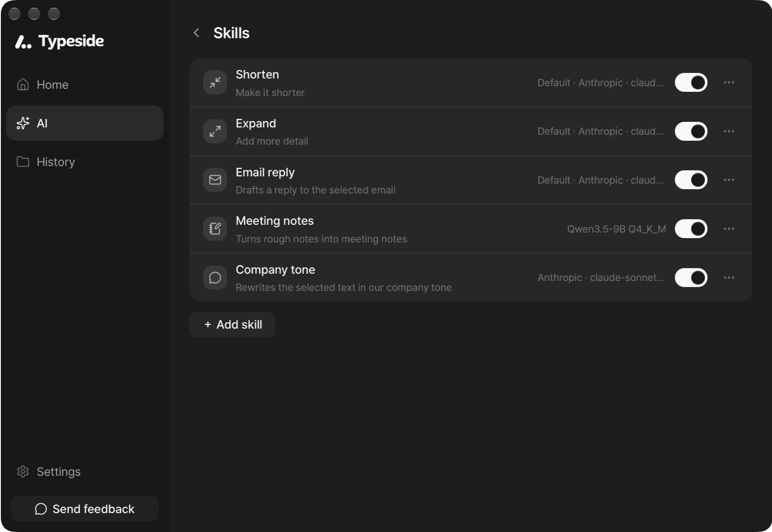Disable the Shorten skill toggle

point(691,82)
